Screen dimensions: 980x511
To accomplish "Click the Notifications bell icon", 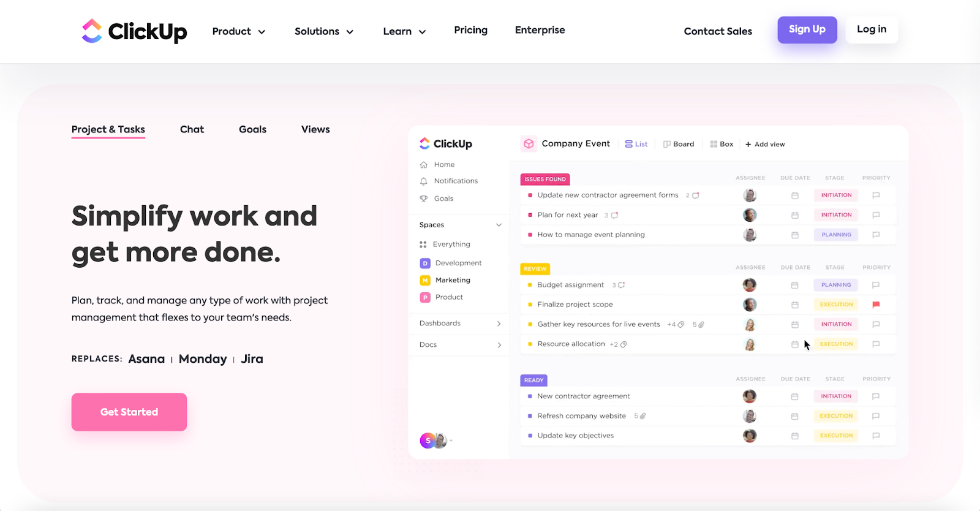I will point(423,181).
